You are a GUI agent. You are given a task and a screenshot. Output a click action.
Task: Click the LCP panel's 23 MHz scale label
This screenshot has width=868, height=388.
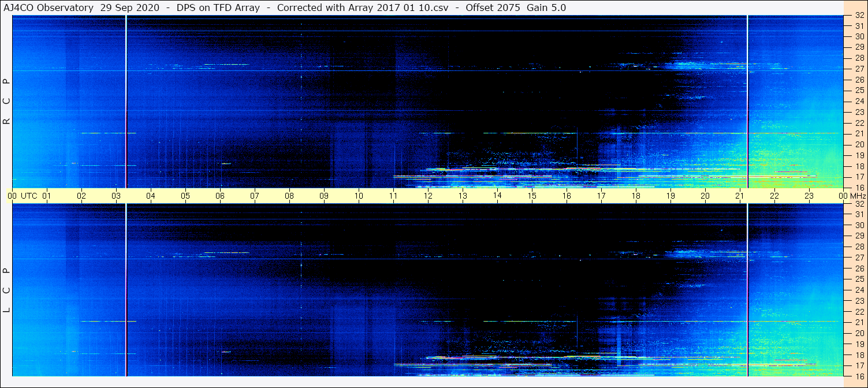859,301
